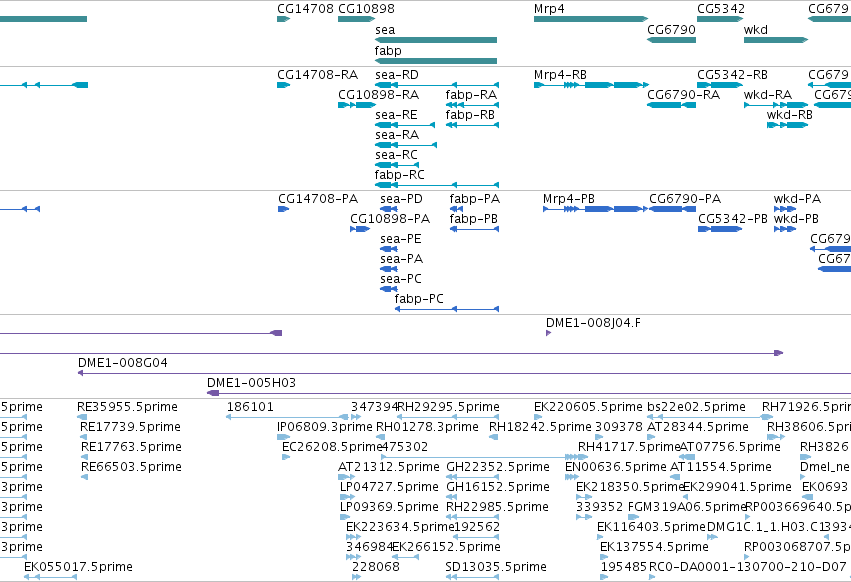
Task: Select protein CG14708-PA
Action: (283, 209)
